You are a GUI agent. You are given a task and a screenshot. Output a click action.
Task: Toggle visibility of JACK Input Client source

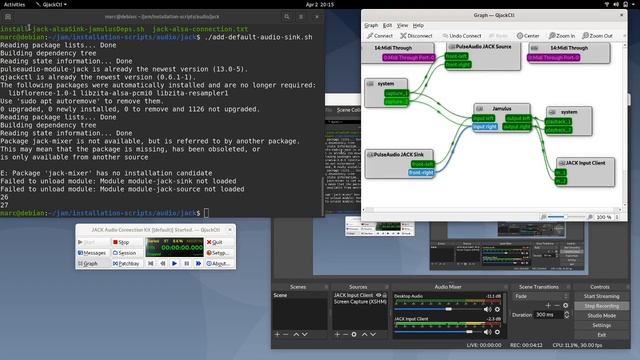[378, 295]
